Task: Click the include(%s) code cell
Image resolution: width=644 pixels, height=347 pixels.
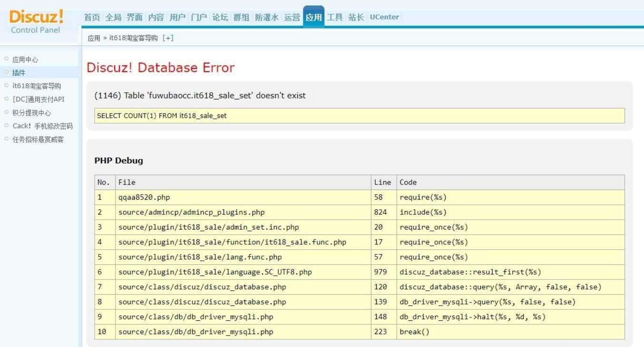Action: [x=511, y=212]
